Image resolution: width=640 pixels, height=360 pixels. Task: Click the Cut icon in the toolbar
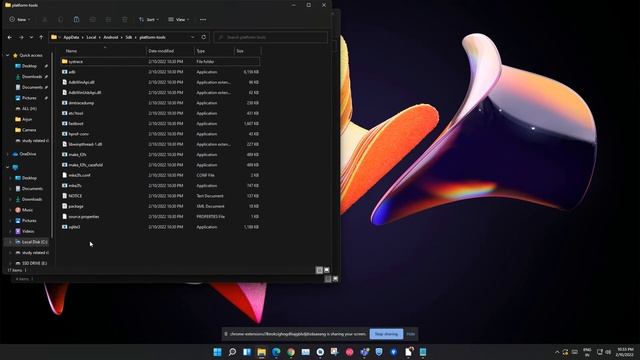pos(44,20)
